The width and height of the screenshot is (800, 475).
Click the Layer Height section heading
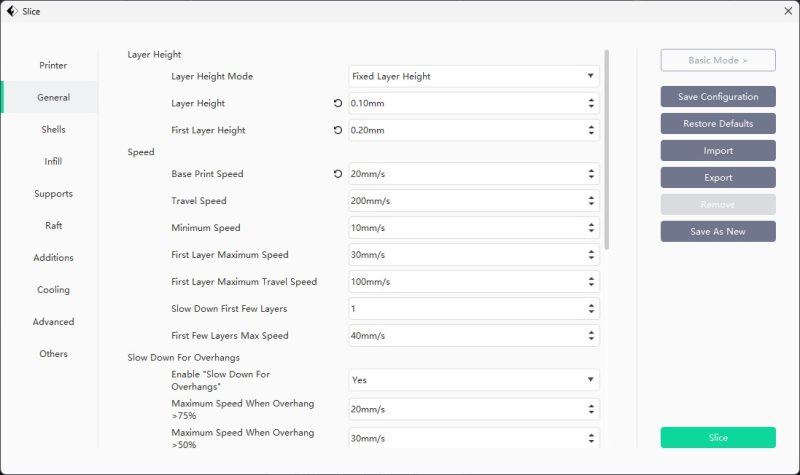click(x=154, y=55)
